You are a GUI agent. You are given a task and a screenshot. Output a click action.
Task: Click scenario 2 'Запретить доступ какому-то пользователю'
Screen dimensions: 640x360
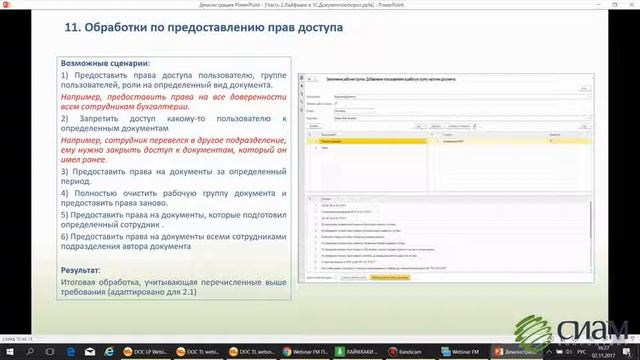point(173,123)
